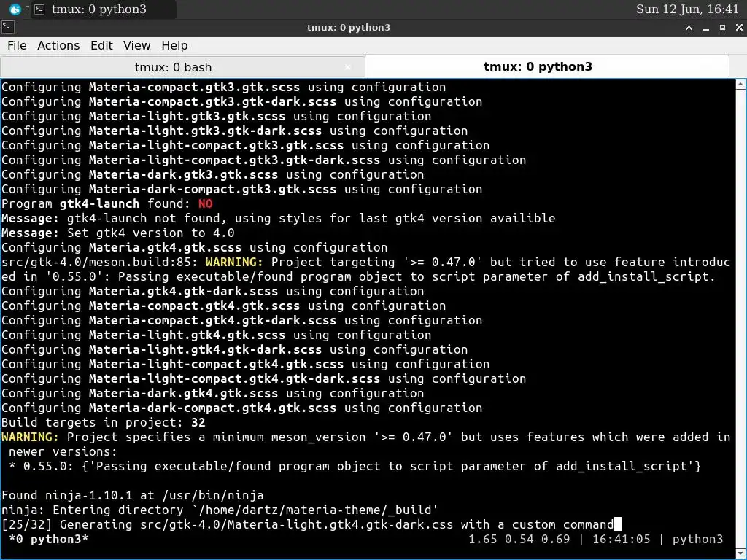Viewport: 747px width, 560px height.
Task: Click 'Program gtk4-launch found' text
Action: pyautogui.click(x=96, y=204)
